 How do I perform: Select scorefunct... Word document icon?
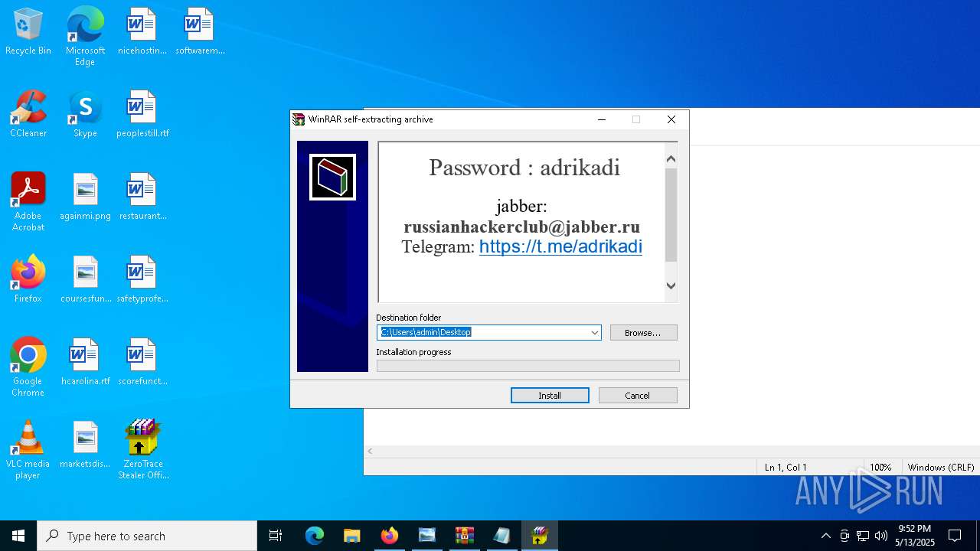click(x=142, y=363)
